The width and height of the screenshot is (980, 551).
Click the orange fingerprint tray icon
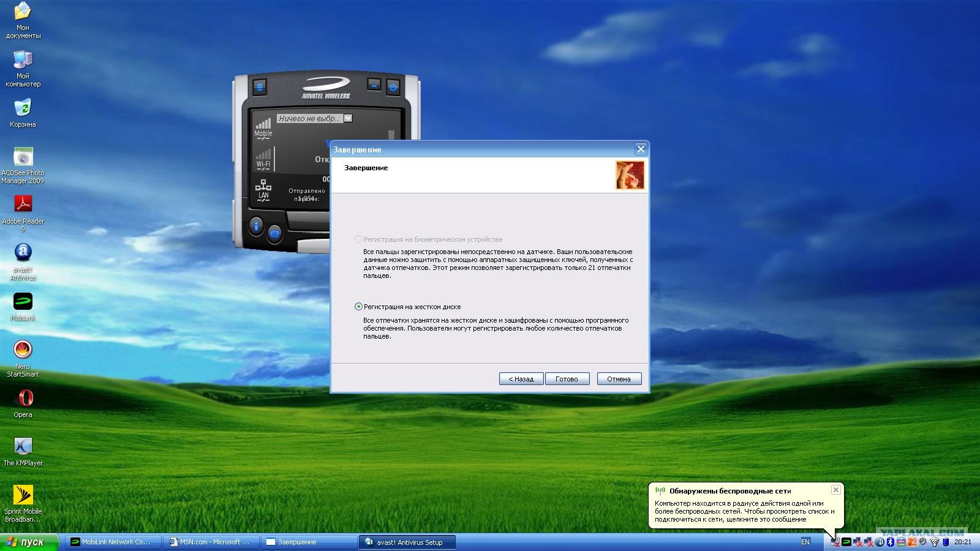pos(913,542)
